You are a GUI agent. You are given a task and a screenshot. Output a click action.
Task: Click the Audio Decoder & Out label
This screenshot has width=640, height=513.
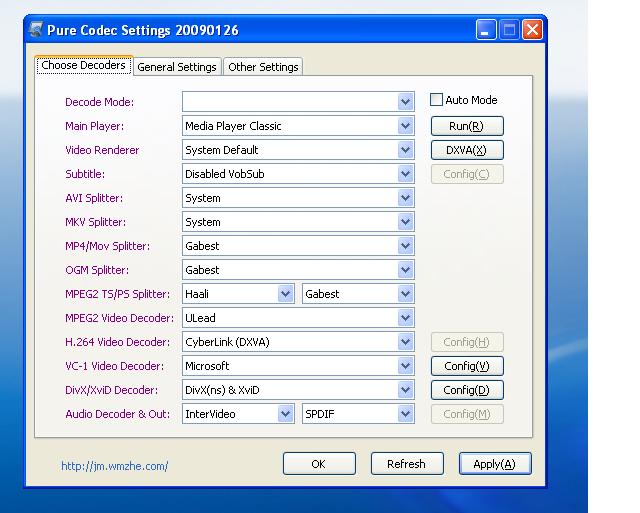[x=118, y=414]
